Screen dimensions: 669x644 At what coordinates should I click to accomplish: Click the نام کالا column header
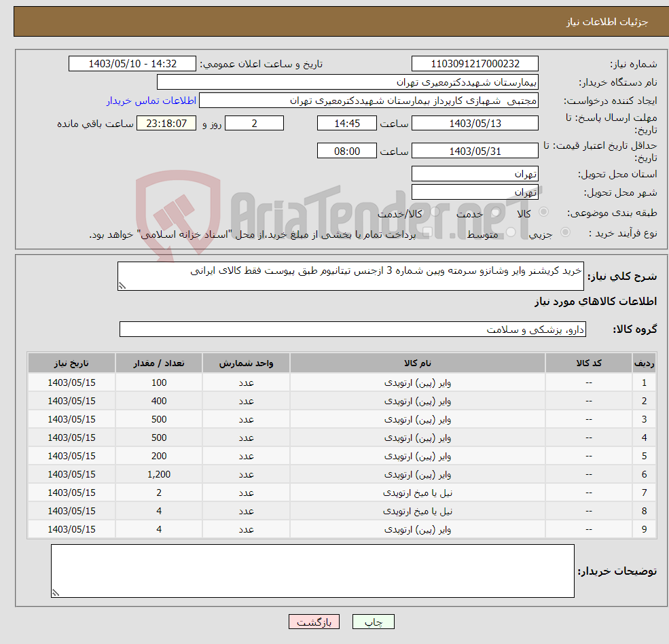417,363
